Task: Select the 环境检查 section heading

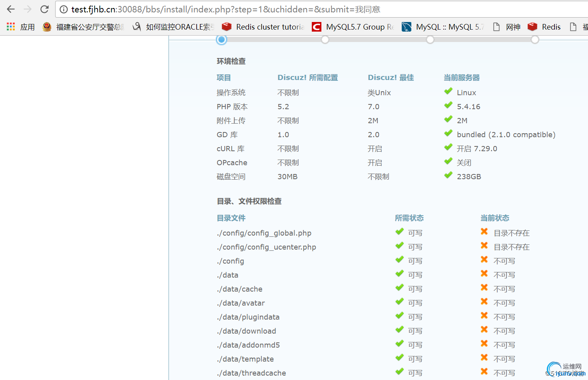Action: (x=231, y=61)
